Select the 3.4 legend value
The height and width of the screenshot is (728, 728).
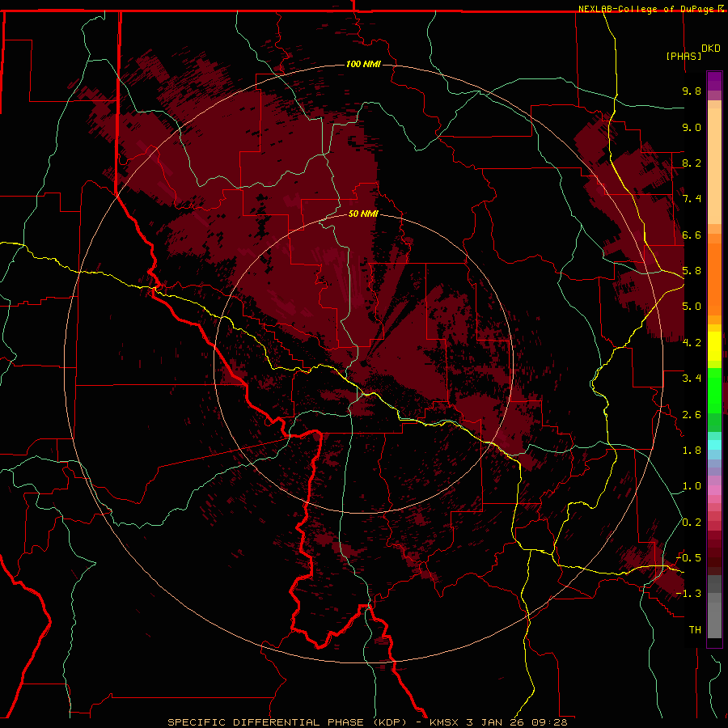pyautogui.click(x=692, y=379)
